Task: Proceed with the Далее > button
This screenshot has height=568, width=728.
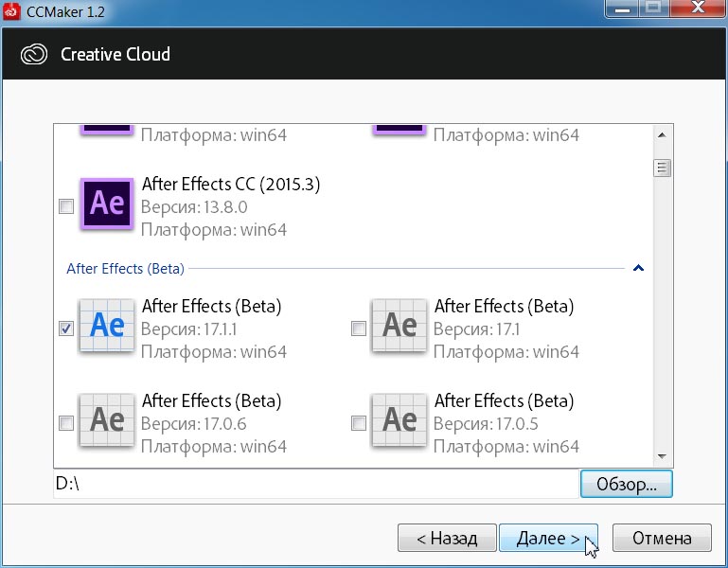Action: (x=548, y=538)
